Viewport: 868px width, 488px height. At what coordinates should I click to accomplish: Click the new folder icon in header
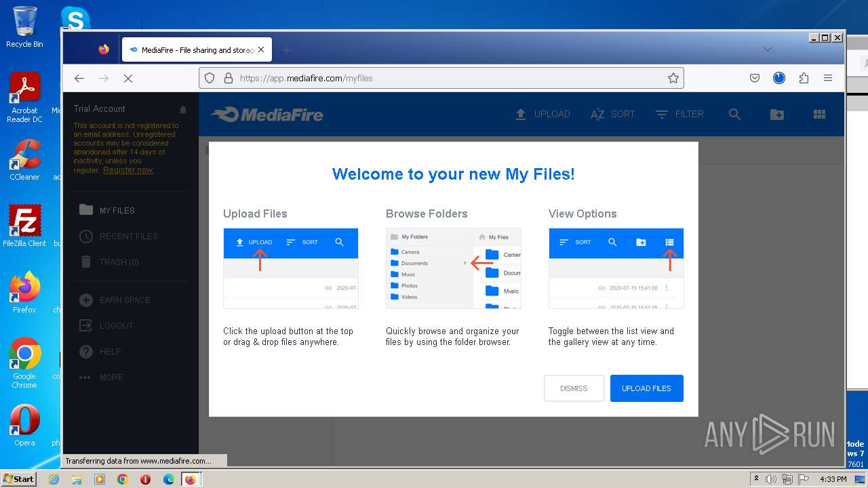click(x=777, y=115)
